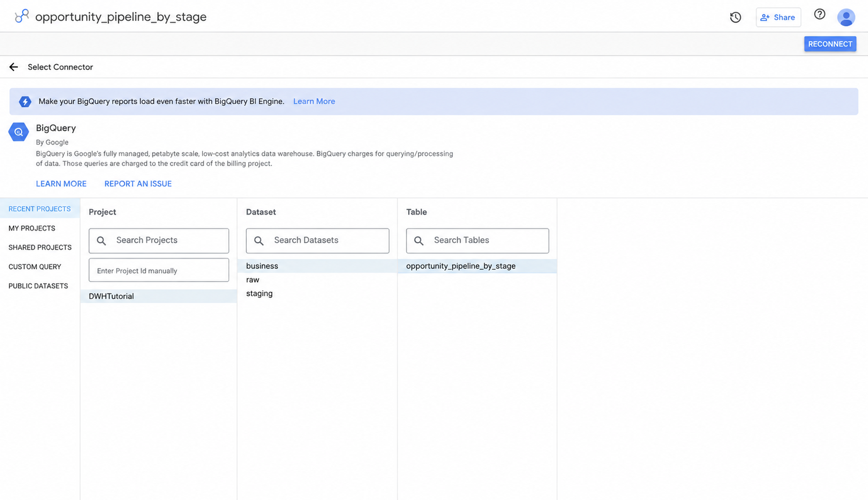Image resolution: width=868 pixels, height=500 pixels.
Task: Open version history clock icon
Action: click(x=735, y=17)
